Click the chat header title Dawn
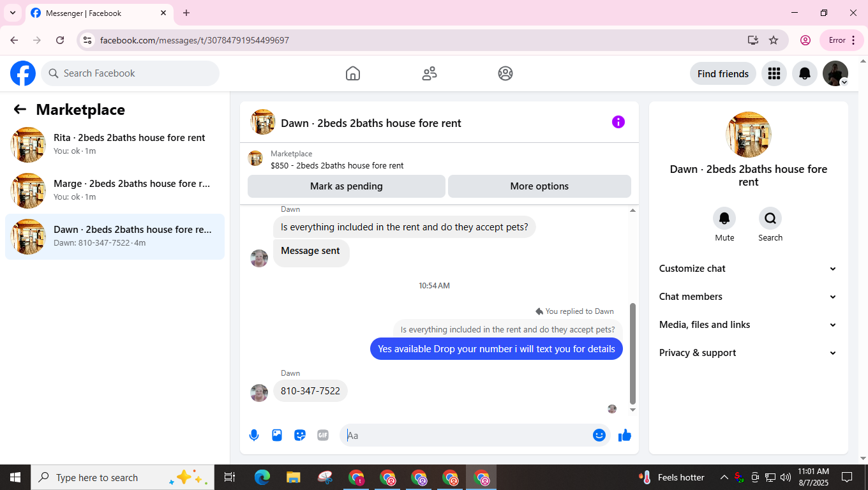Screen dimensions: 868x490 [371, 123]
